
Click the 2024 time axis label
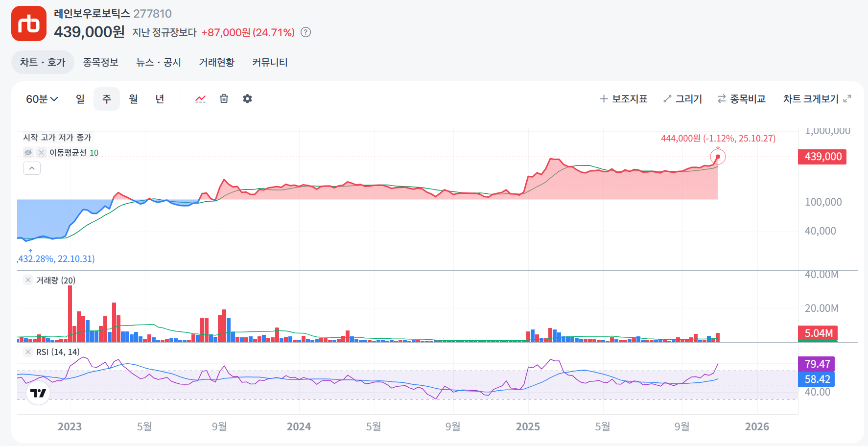299,426
